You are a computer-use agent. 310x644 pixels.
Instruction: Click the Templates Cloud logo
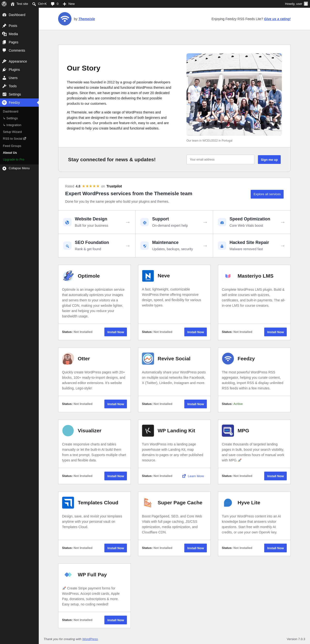[68, 502]
